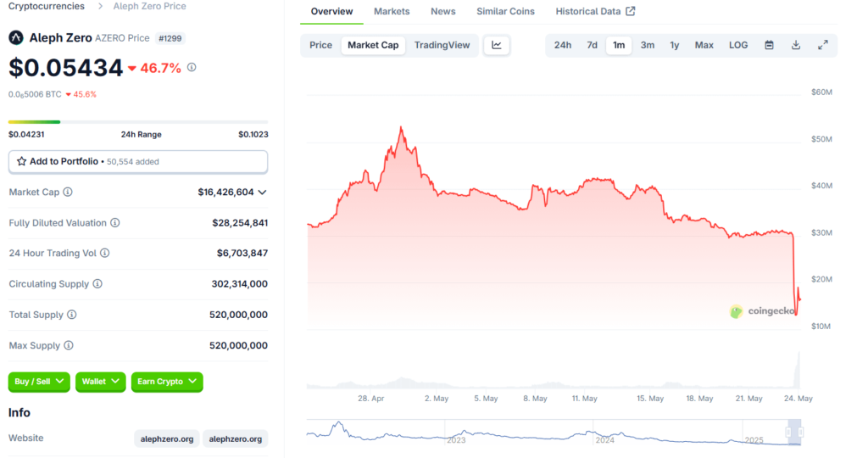Click the $6,703,847 trading volume value
Screen dimensions: 868x458
tap(242, 253)
